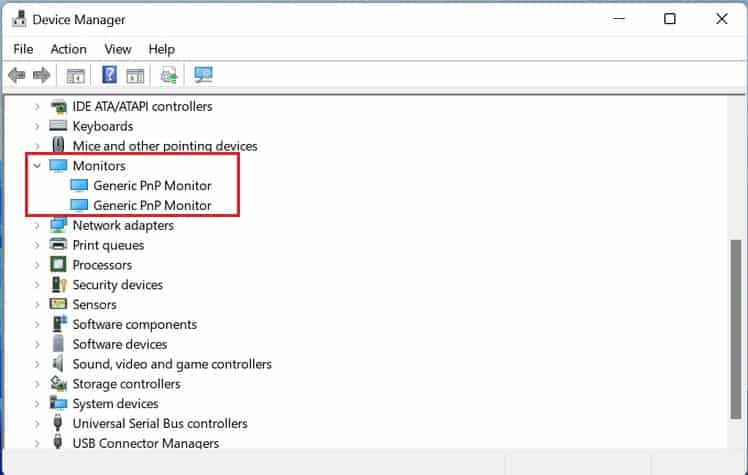This screenshot has width=748, height=475.
Task: Maximize the Device Manager window
Action: point(670,19)
